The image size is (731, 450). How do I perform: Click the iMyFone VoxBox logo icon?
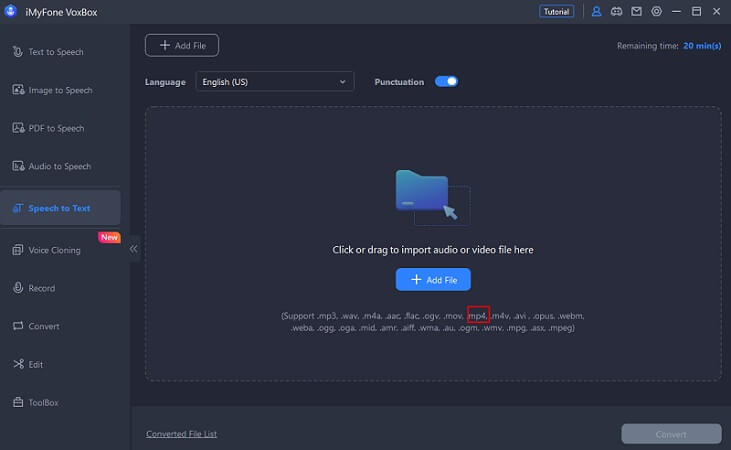pyautogui.click(x=10, y=11)
